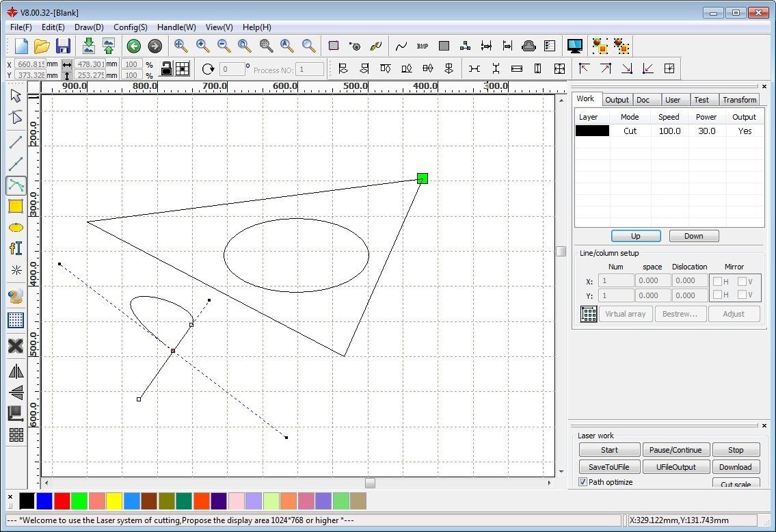Click the delete X tool icon

pyautogui.click(x=16, y=346)
